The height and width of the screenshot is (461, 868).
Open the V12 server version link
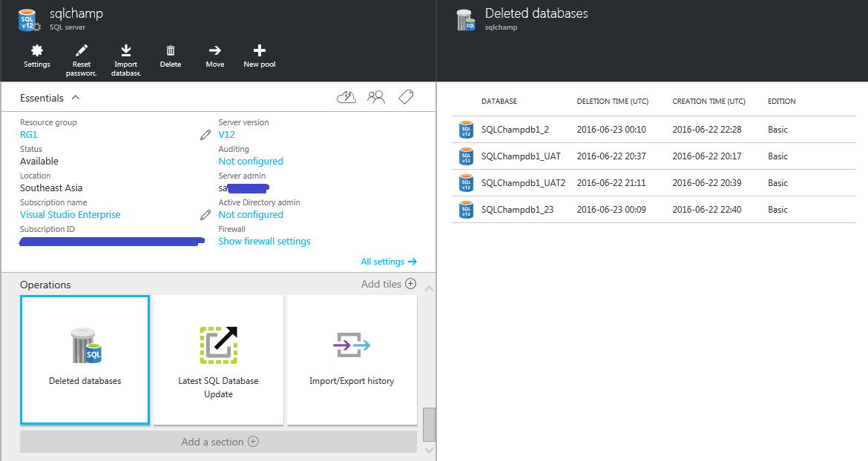(226, 135)
